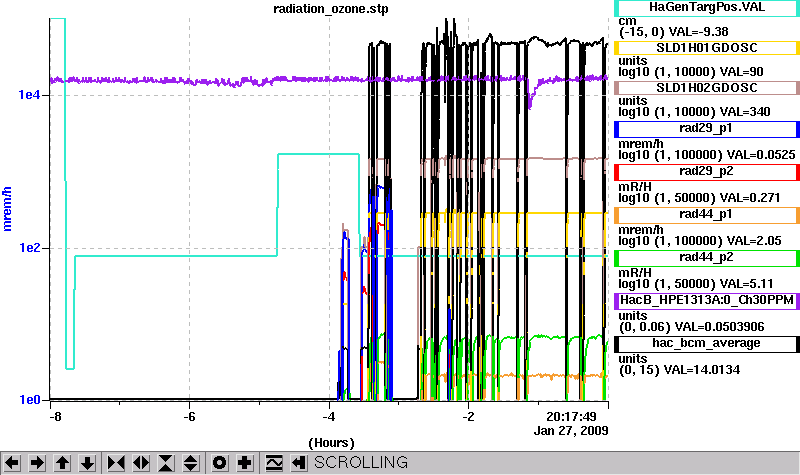Select the HaGenTargPos.VAL curve legend

[x=707, y=8]
